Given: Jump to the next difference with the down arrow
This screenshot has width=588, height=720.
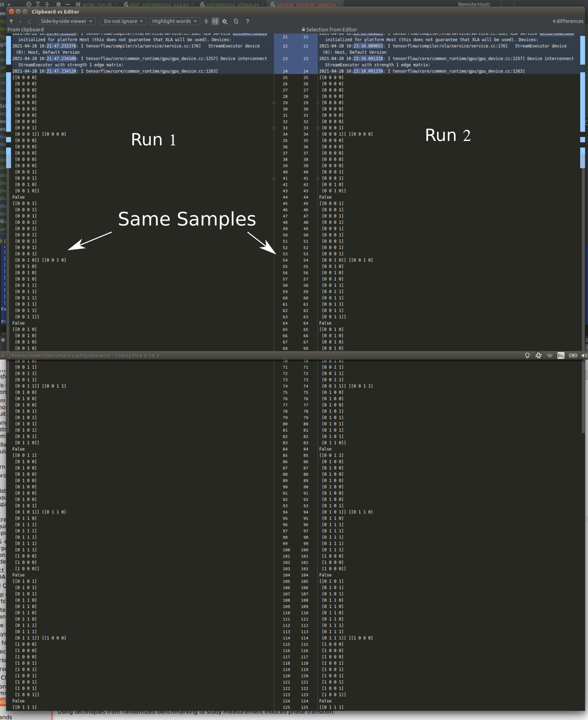Looking at the screenshot, I should tap(20, 21).
